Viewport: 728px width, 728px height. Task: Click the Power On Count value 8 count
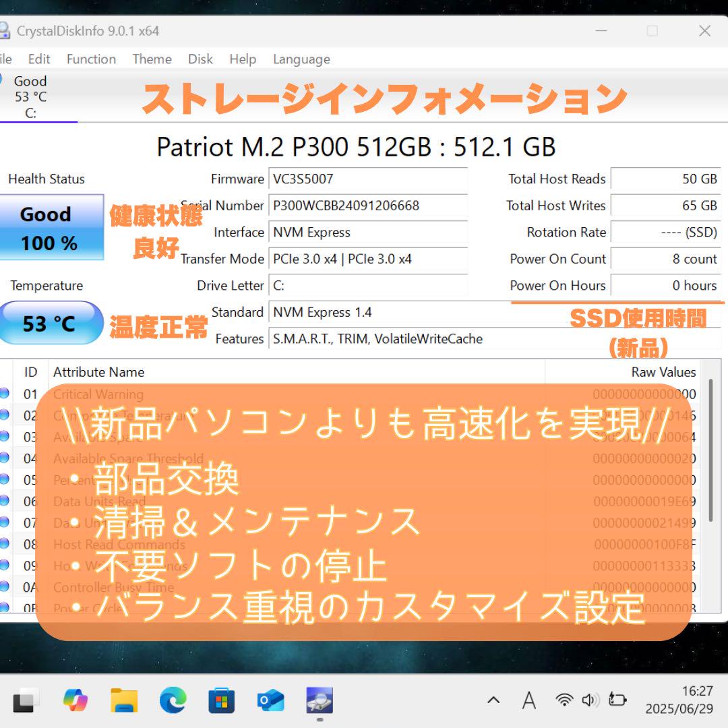[x=666, y=259]
